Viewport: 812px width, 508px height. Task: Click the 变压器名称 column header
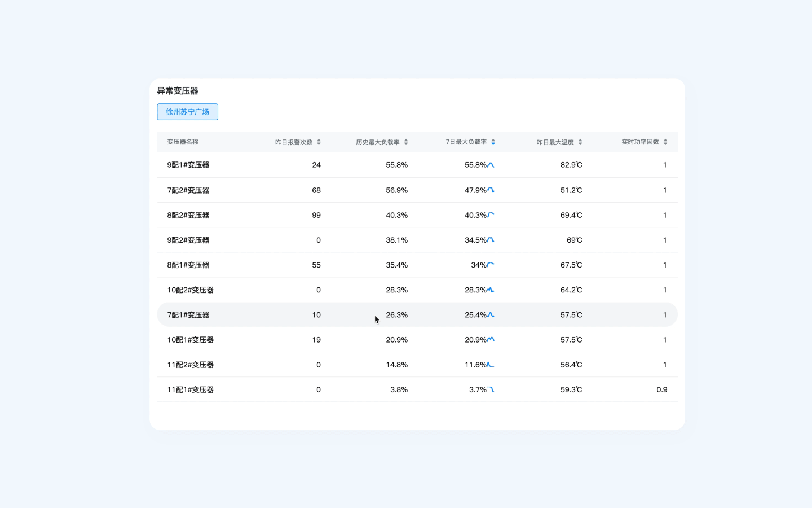pos(183,142)
